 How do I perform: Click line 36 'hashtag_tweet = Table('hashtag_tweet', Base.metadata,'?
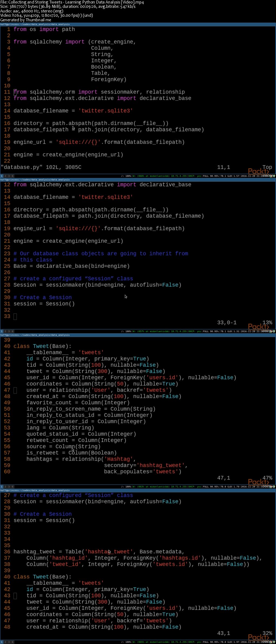click(x=99, y=551)
